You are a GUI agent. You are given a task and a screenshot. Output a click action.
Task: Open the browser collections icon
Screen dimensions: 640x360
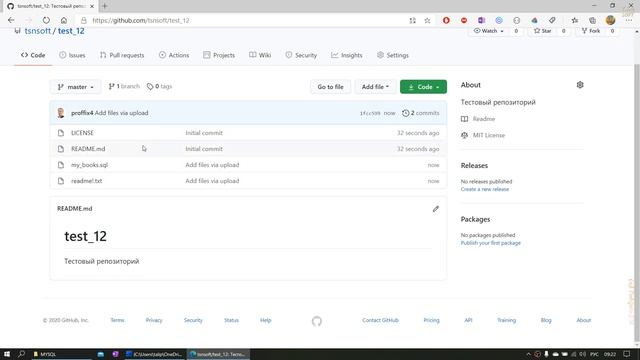point(592,20)
